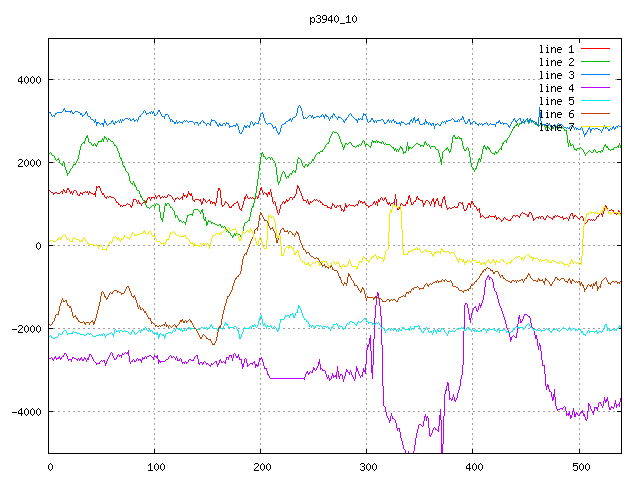This screenshot has width=640, height=480.
Task: Click the 4000 label on the y-axis
Action: (x=29, y=80)
